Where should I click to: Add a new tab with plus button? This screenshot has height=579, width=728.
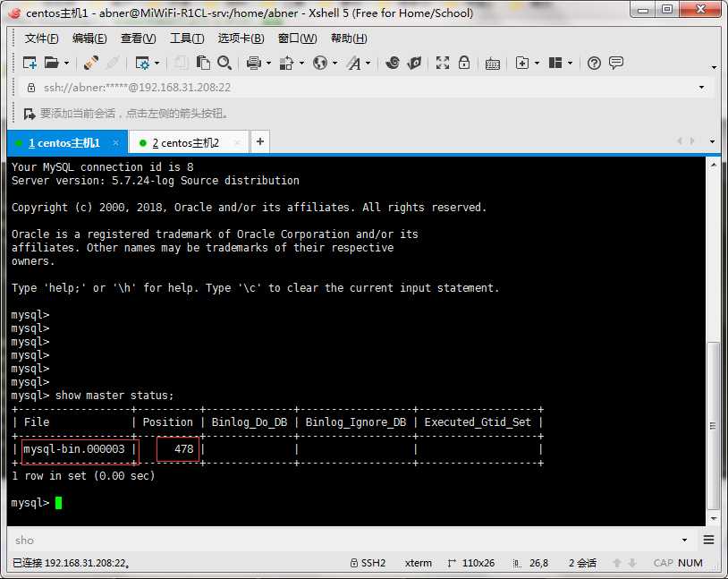260,141
